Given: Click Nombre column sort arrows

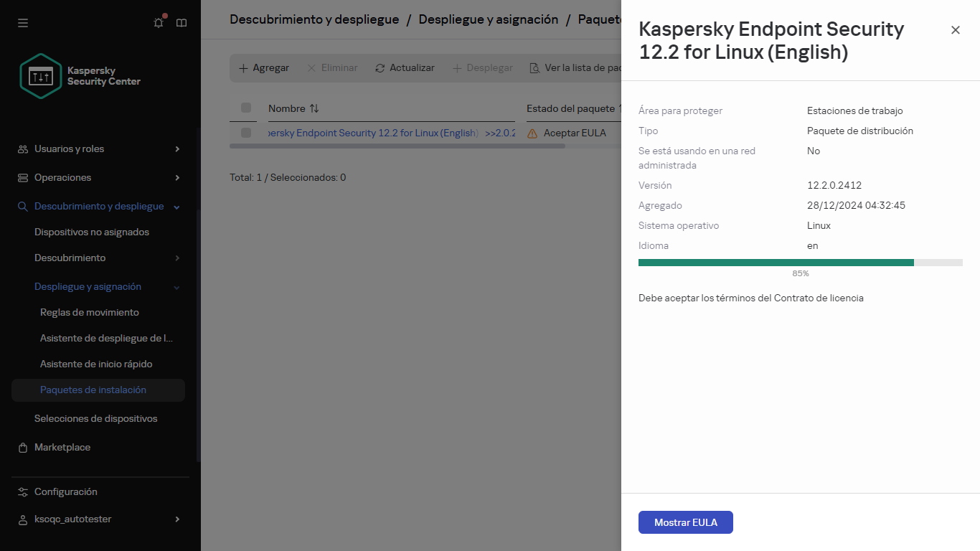Looking at the screenshot, I should pyautogui.click(x=314, y=108).
